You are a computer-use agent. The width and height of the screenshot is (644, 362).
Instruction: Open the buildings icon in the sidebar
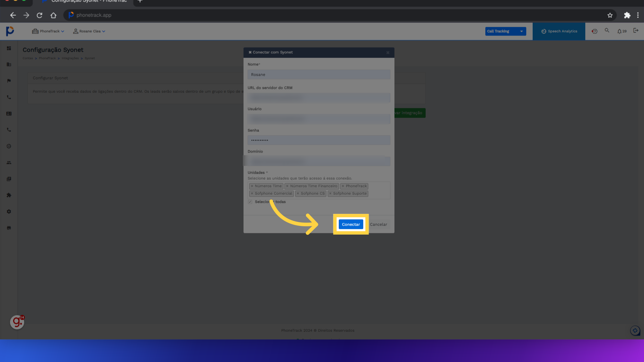(9, 64)
